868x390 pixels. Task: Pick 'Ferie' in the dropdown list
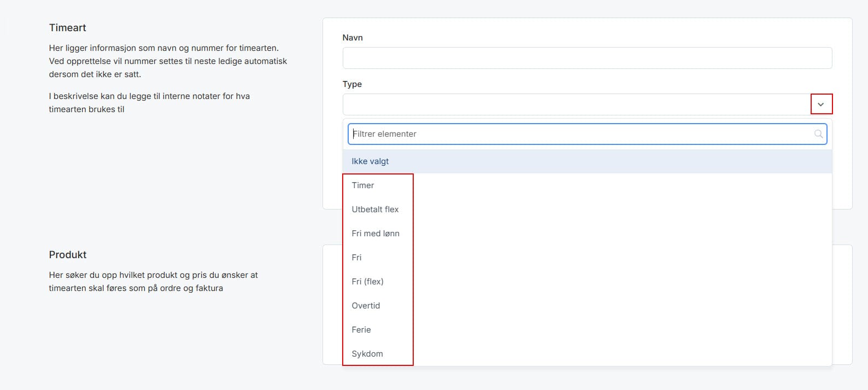point(361,330)
